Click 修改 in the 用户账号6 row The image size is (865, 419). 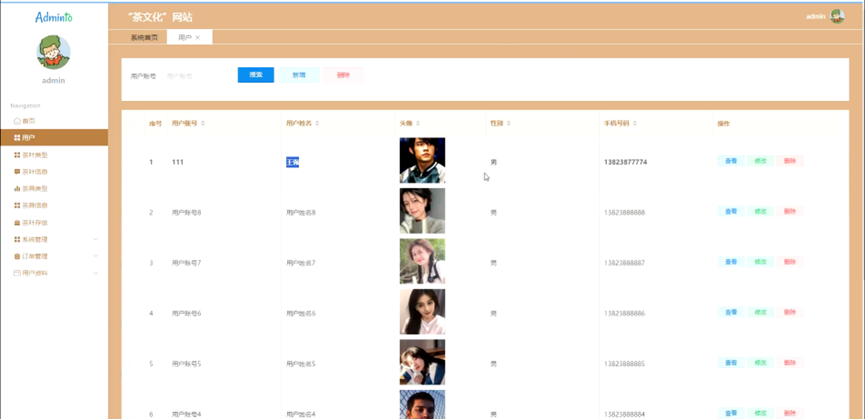[760, 312]
